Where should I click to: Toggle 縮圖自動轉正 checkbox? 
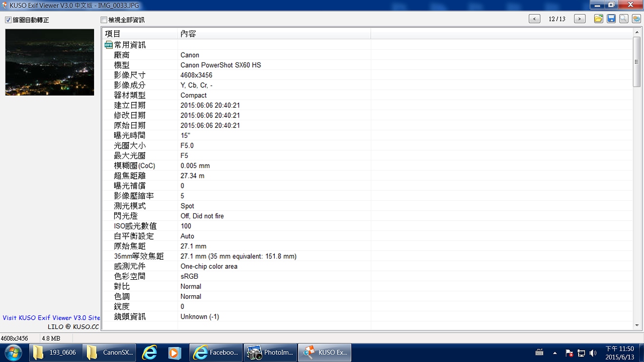pos(8,20)
